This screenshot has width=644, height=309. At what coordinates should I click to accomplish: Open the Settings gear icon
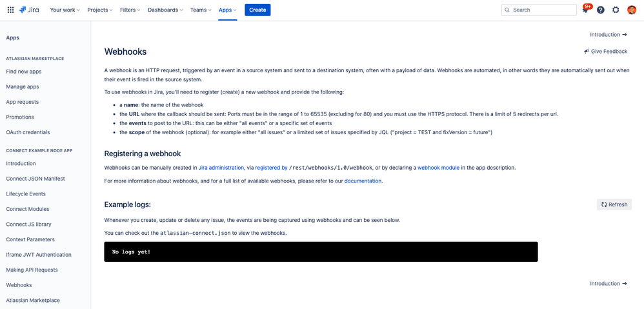click(x=616, y=10)
